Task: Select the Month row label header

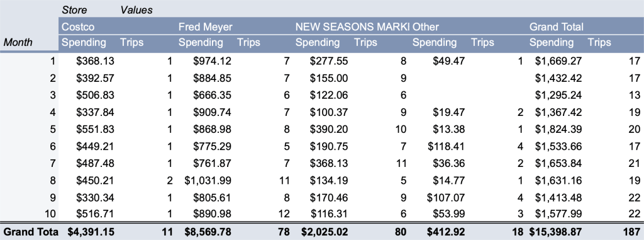Action: coord(18,42)
